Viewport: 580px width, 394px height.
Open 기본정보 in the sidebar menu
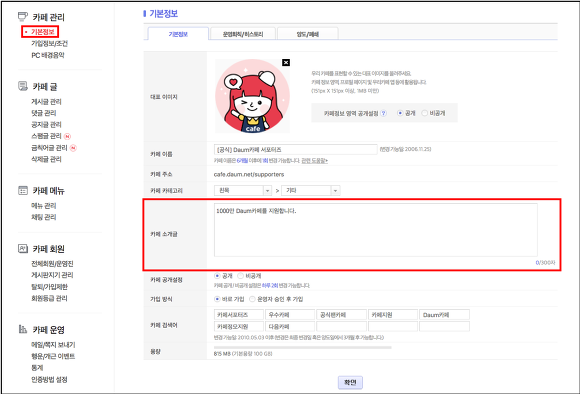pos(43,32)
